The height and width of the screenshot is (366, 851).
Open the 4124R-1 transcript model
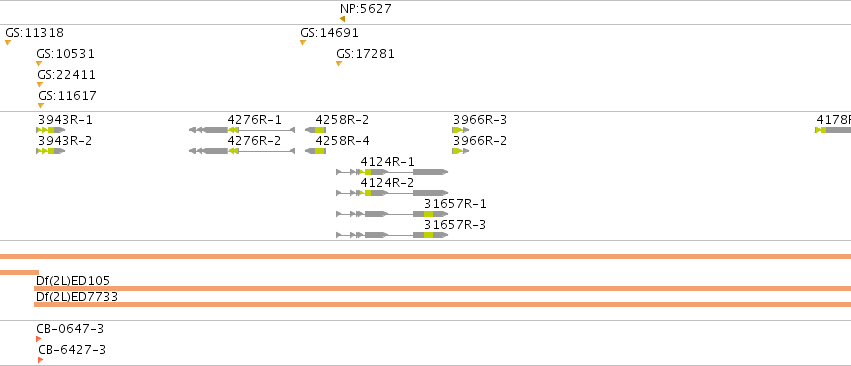pos(392,172)
